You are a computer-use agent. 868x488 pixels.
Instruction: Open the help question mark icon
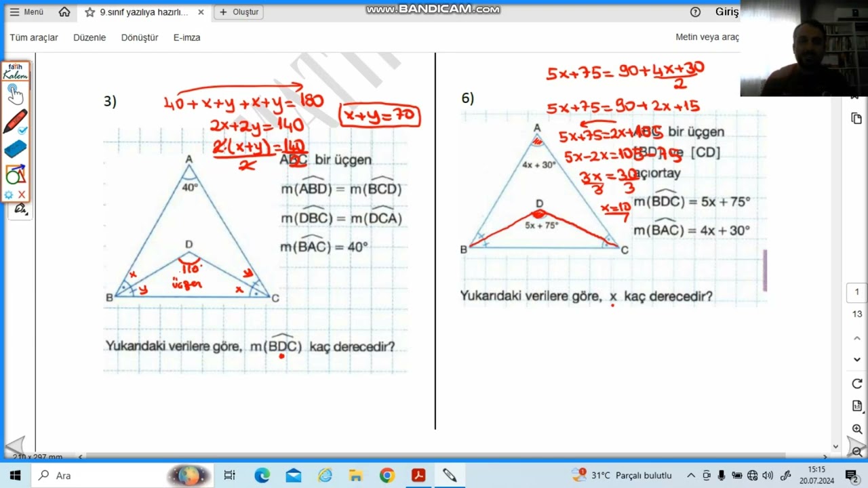695,12
